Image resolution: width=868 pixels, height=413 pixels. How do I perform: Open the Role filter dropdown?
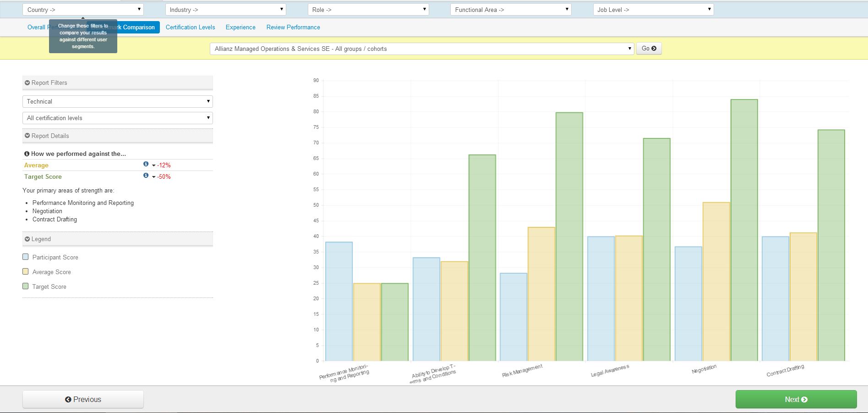click(x=368, y=10)
